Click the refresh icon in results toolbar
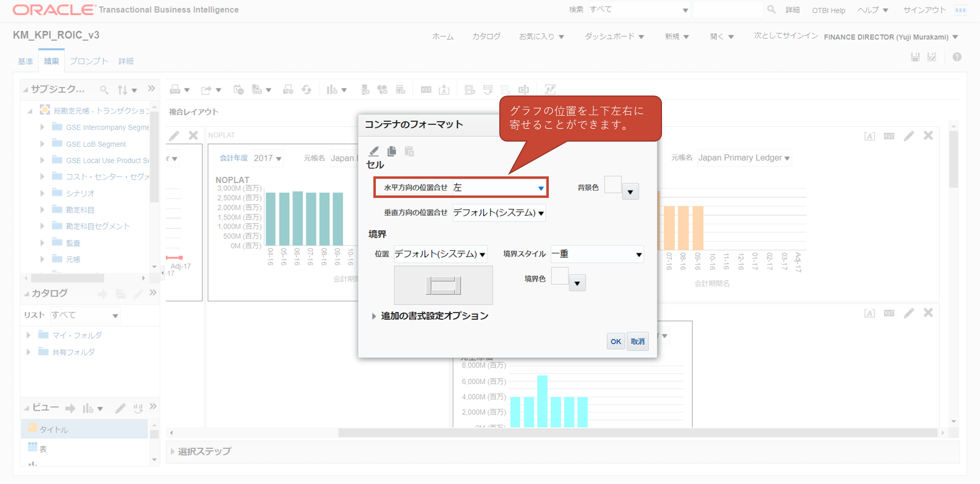 tap(307, 90)
